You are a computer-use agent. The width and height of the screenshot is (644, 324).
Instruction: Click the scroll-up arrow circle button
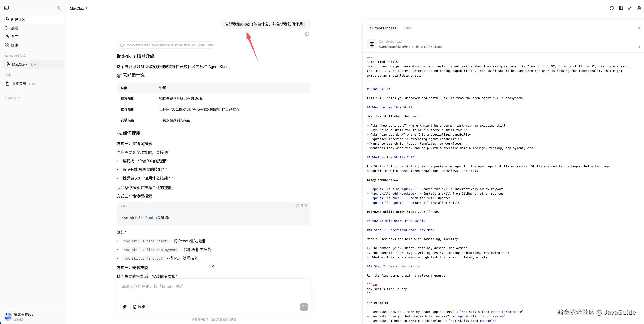pyautogui.click(x=214, y=267)
